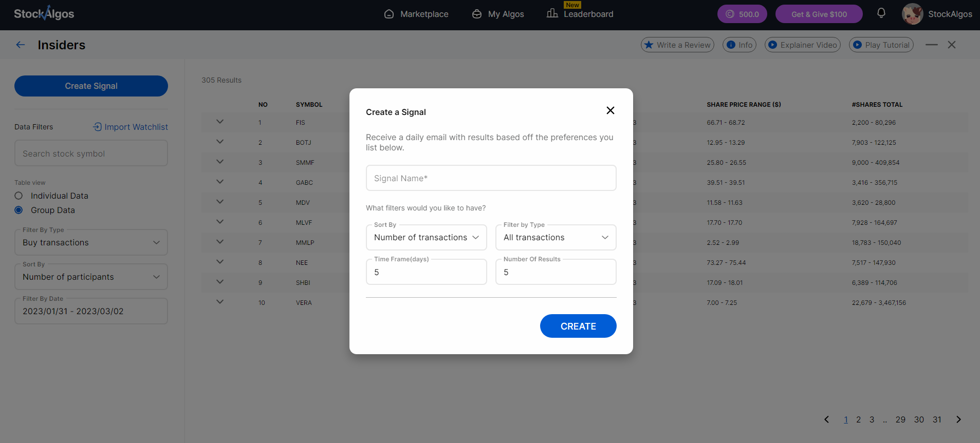Expand the GABC row
The image size is (980, 443).
click(x=220, y=182)
